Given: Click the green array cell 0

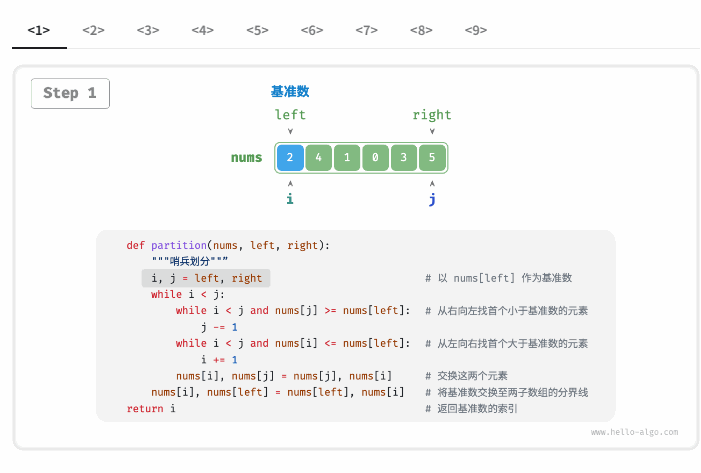Looking at the screenshot, I should 375,158.
